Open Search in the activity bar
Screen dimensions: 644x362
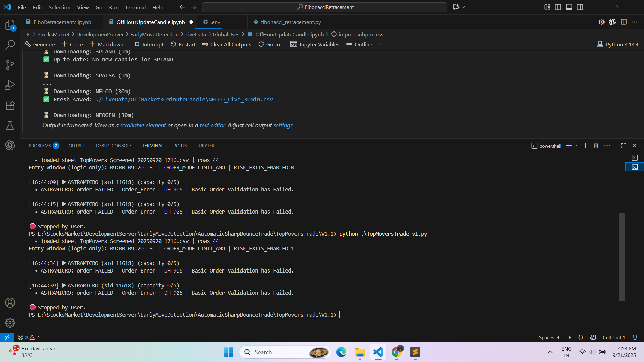click(10, 45)
